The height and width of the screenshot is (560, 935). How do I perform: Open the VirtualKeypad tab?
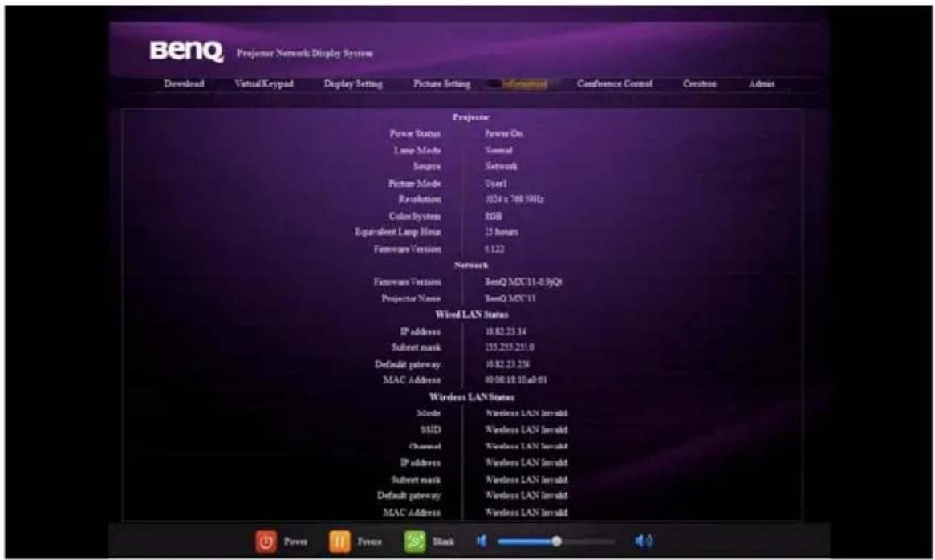[x=264, y=83]
